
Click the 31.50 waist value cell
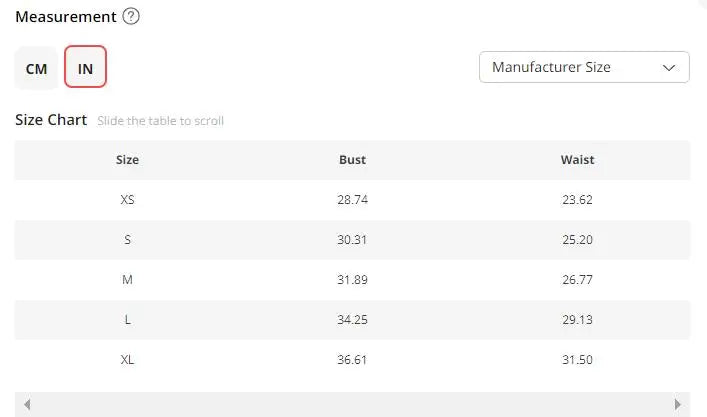tap(577, 359)
